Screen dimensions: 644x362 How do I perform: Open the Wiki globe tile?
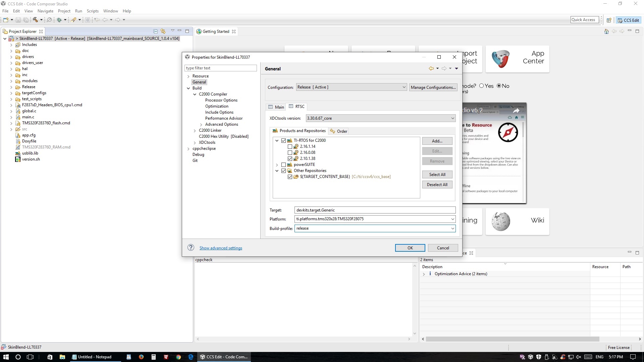click(501, 221)
